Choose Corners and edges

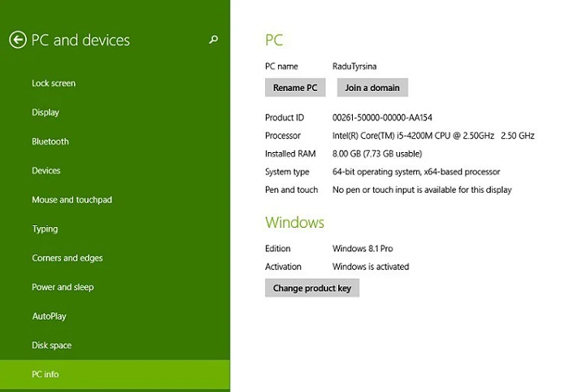point(67,259)
